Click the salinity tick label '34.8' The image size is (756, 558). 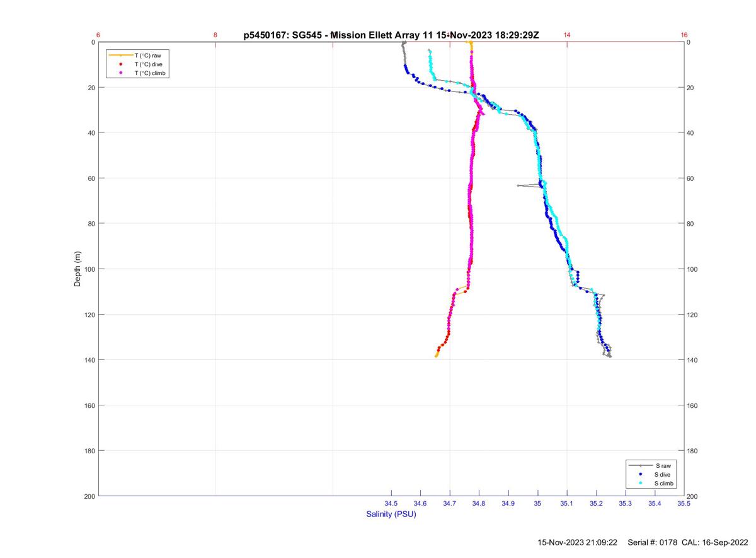(x=479, y=504)
